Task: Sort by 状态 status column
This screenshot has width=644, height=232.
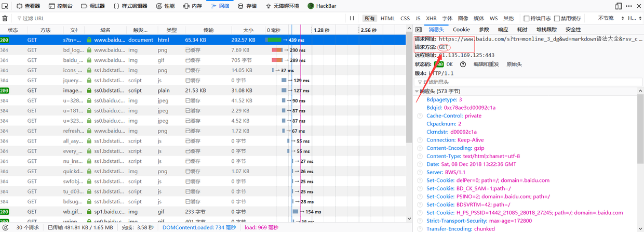Action: tap(12, 30)
